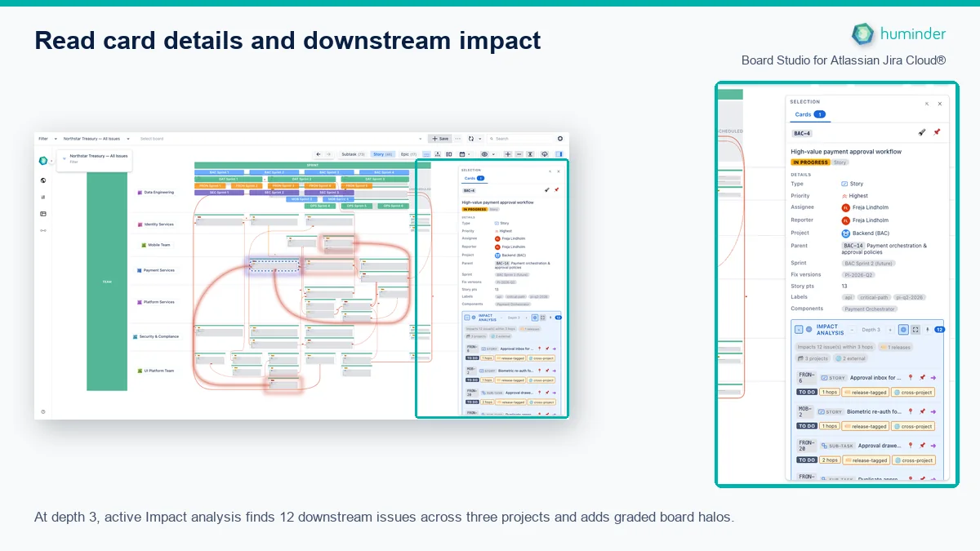This screenshot has height=551, width=980.
Task: Close the enlarged Selection panel with the X
Action: point(940,104)
